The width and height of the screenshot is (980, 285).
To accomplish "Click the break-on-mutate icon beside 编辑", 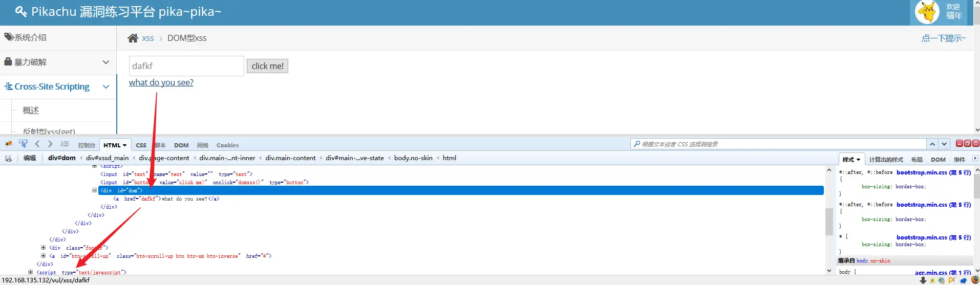I will click(x=9, y=158).
